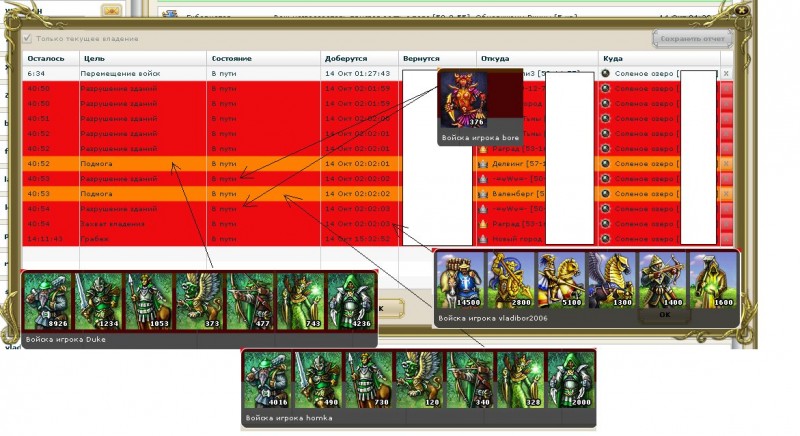Click homka's hooded unit with 2000
The image size is (800, 436).
571,380
